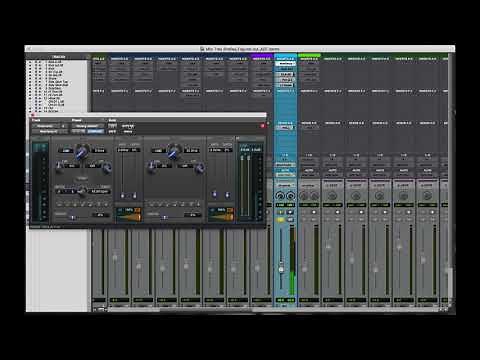Move the left channel modulation Rate slider handle
This screenshot has height=360, width=480.
click(x=122, y=196)
